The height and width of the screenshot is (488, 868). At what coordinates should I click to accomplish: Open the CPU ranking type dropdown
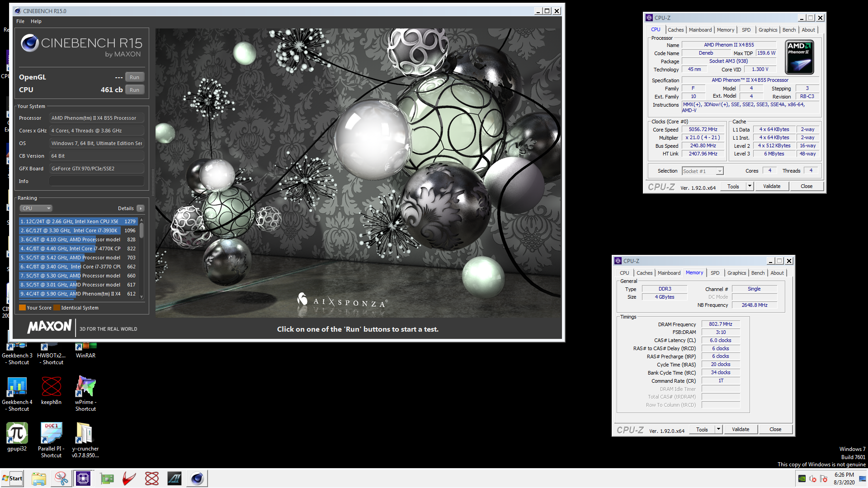[x=36, y=208]
